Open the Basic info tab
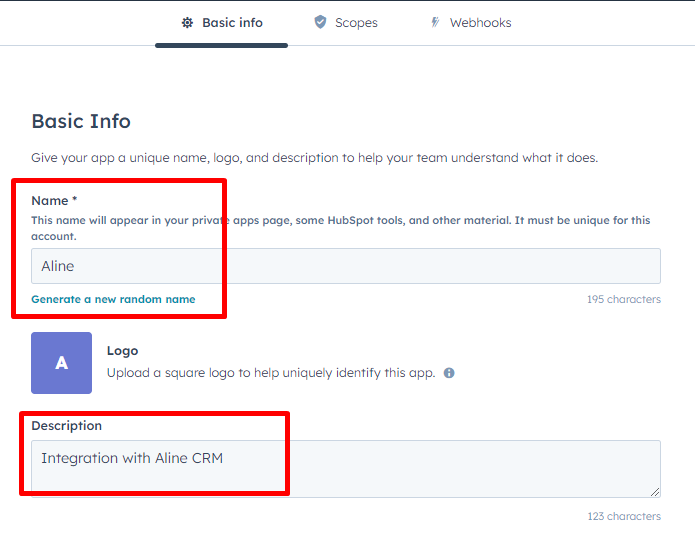 (222, 23)
